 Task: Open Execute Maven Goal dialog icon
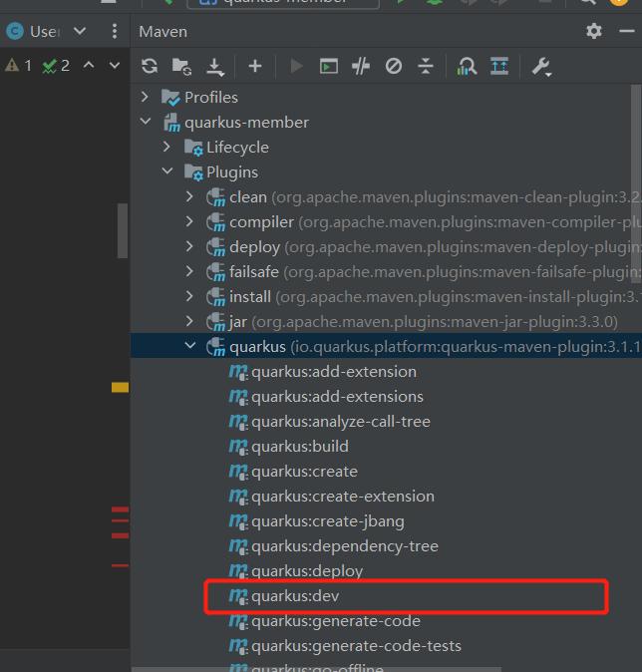[328, 66]
